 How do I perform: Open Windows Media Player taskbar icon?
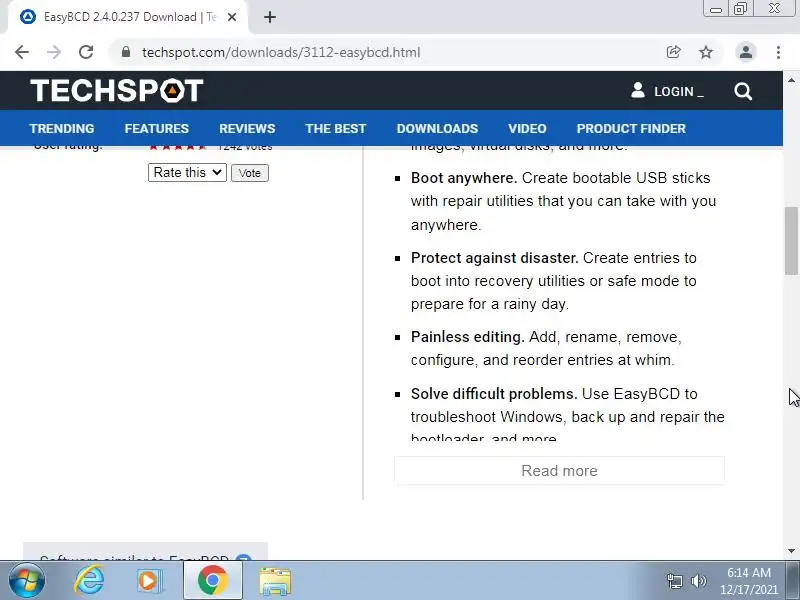tap(149, 581)
